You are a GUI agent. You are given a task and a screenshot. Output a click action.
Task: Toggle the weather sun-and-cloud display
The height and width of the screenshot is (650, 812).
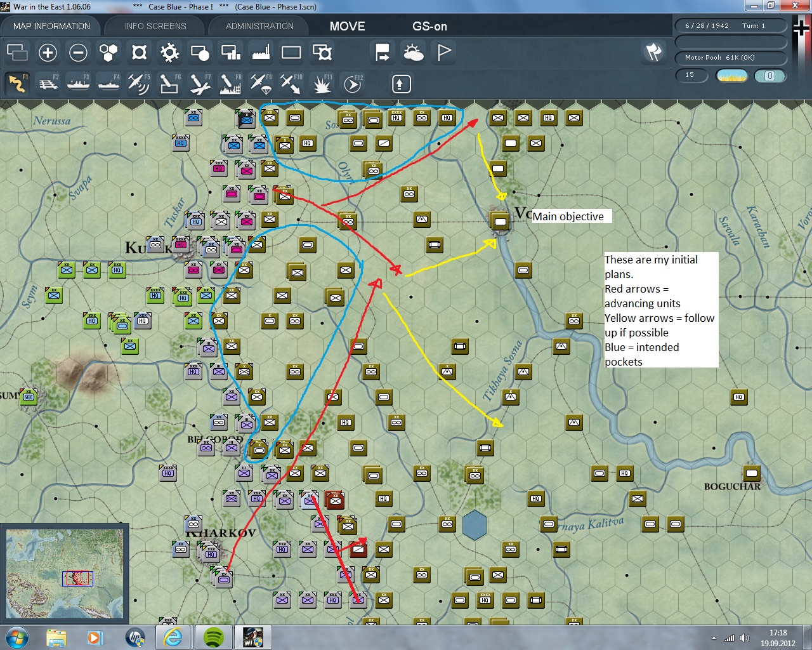[x=413, y=52]
